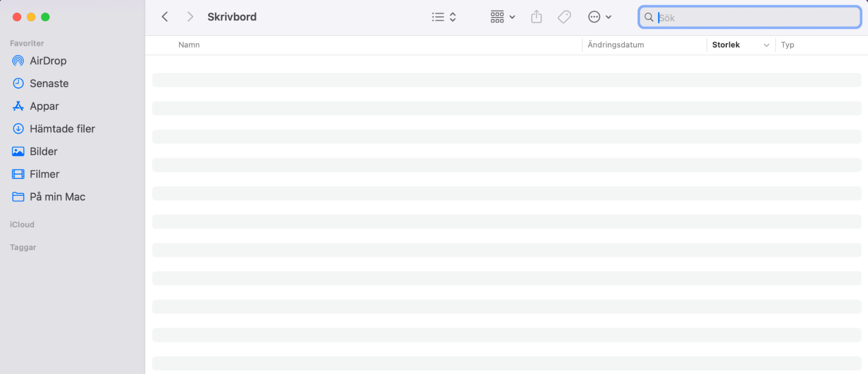Click the share icon in toolbar
The height and width of the screenshot is (374, 868).
(x=537, y=17)
